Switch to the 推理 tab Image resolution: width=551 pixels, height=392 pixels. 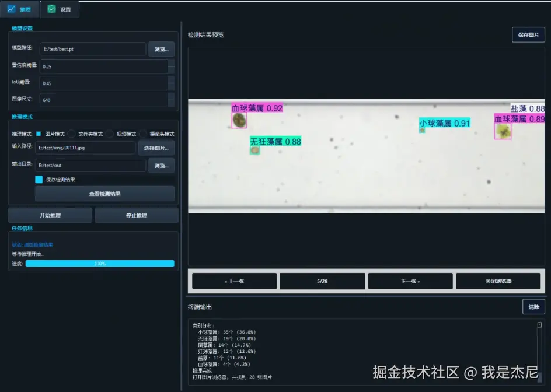point(21,9)
